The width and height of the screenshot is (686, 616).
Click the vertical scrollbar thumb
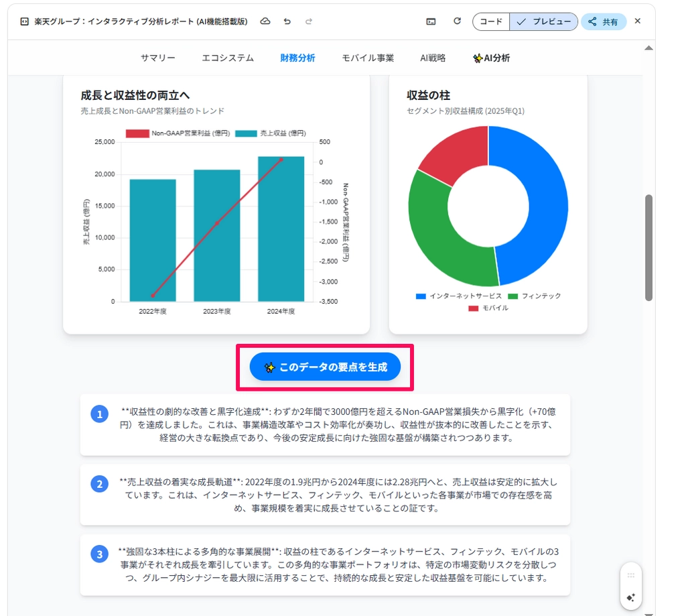pyautogui.click(x=648, y=247)
